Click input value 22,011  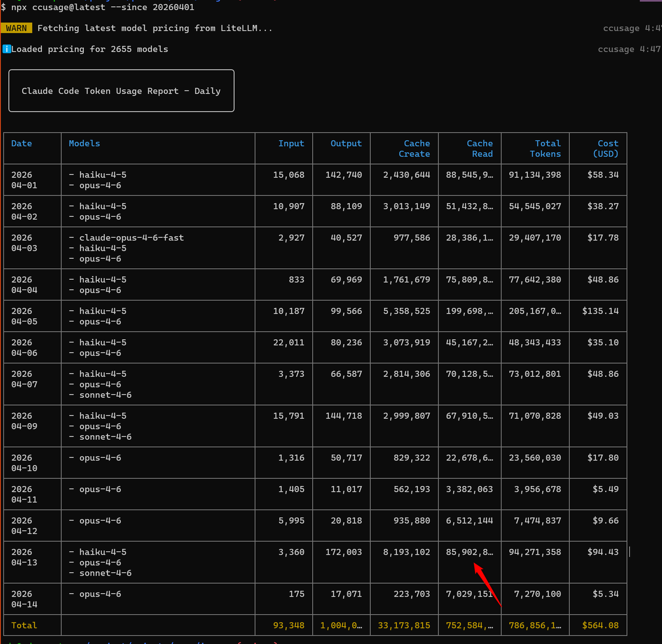click(x=289, y=343)
